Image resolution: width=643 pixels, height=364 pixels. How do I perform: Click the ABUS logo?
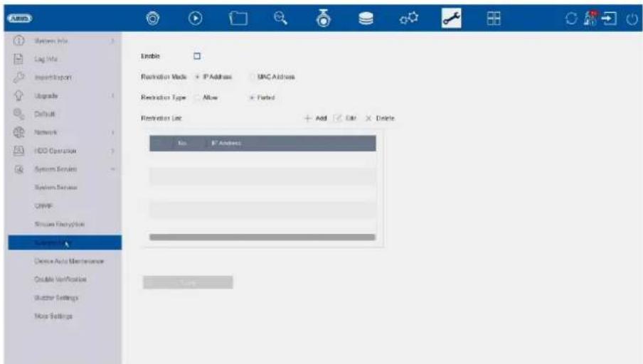pos(19,18)
